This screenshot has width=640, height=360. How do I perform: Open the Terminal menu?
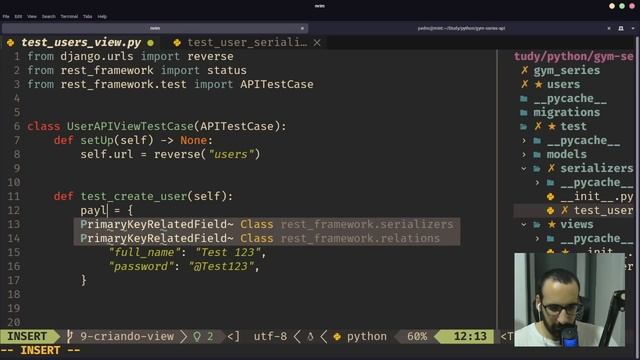(69, 17)
